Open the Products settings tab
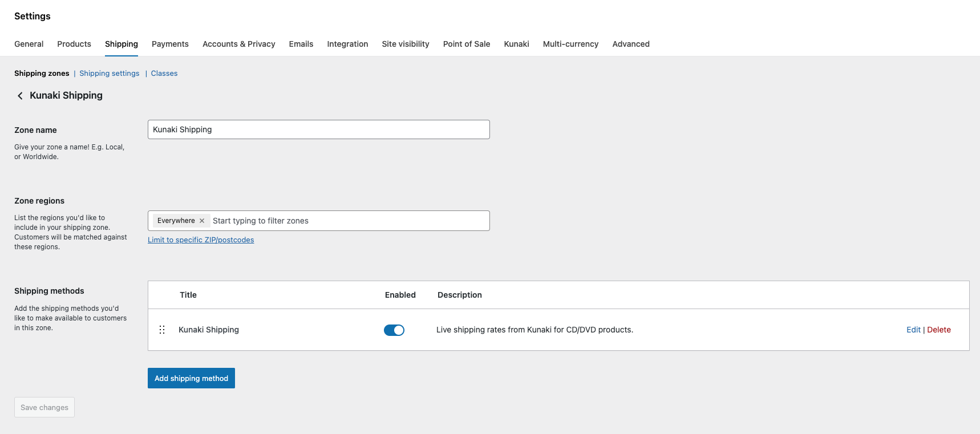Screen dimensions: 980x434 74,44
